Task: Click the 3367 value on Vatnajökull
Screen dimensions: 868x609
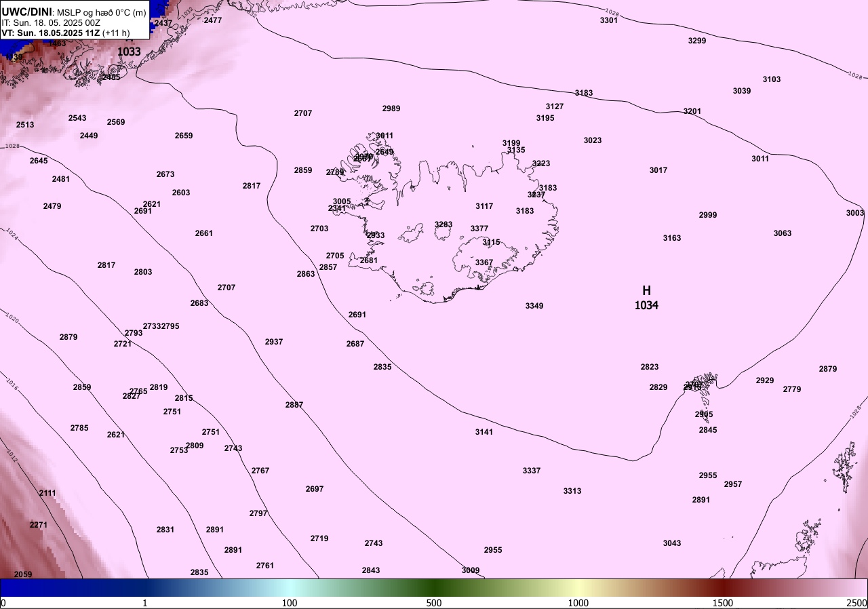Action: [x=484, y=262]
